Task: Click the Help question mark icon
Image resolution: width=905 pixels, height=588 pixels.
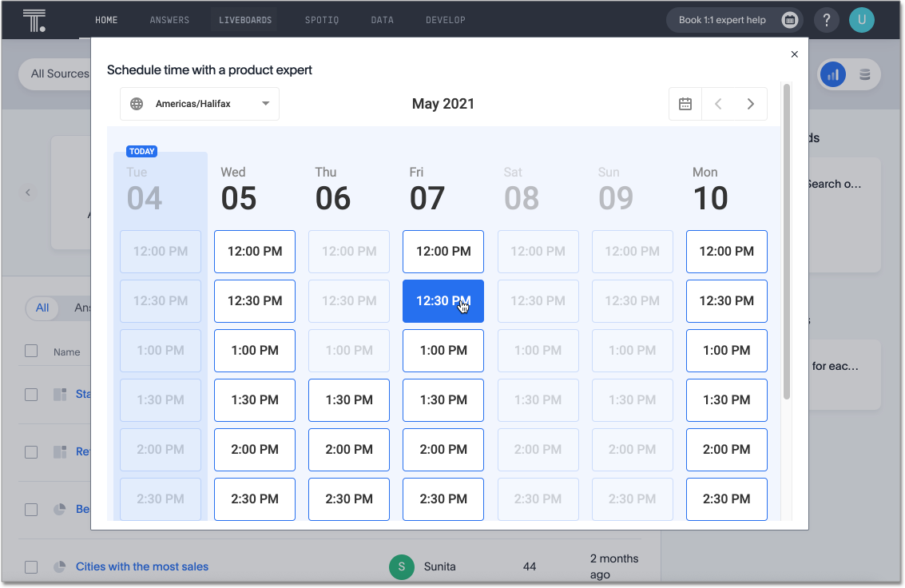Action: coord(827,19)
